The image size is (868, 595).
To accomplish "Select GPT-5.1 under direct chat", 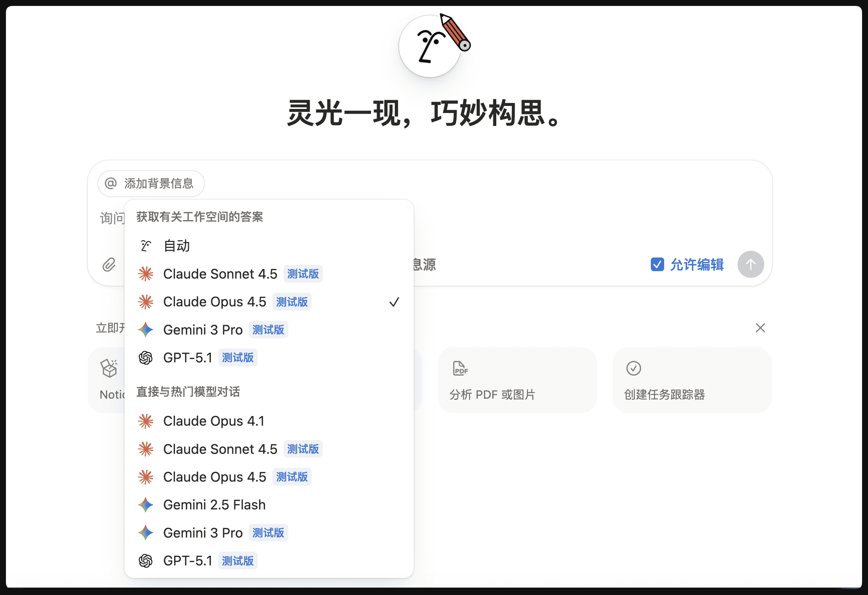I will coord(269,561).
